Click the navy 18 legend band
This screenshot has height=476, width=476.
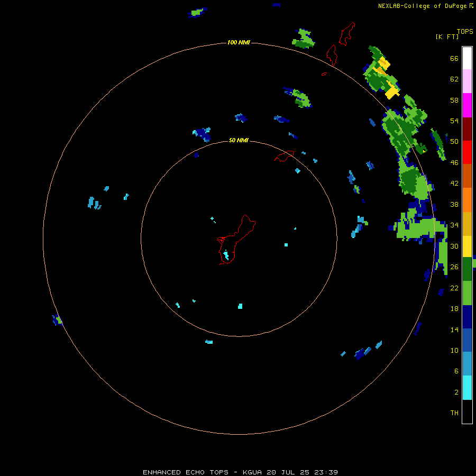click(467, 317)
